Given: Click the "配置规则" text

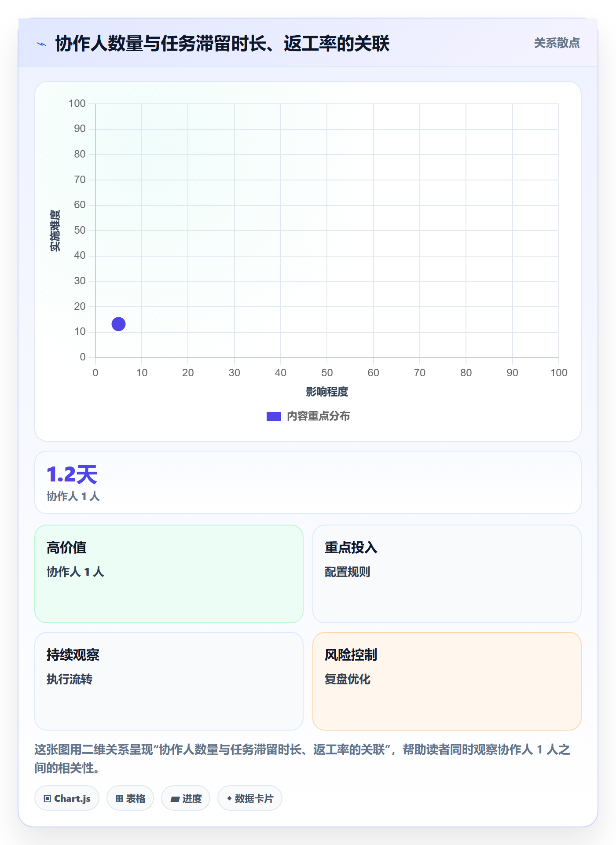Looking at the screenshot, I should [x=347, y=572].
